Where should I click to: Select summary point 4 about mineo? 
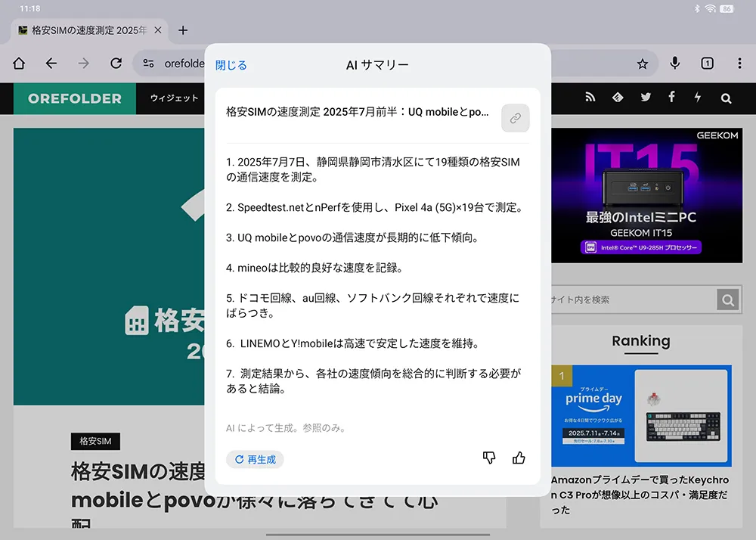click(x=314, y=268)
